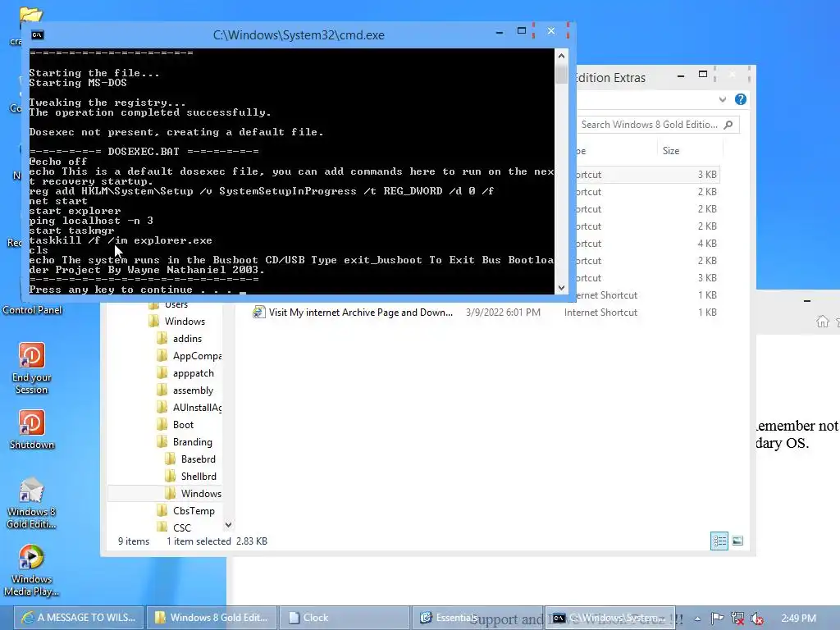Select the Visit My internet Archive Page shortcut
The width and height of the screenshot is (840, 630).
pos(361,313)
